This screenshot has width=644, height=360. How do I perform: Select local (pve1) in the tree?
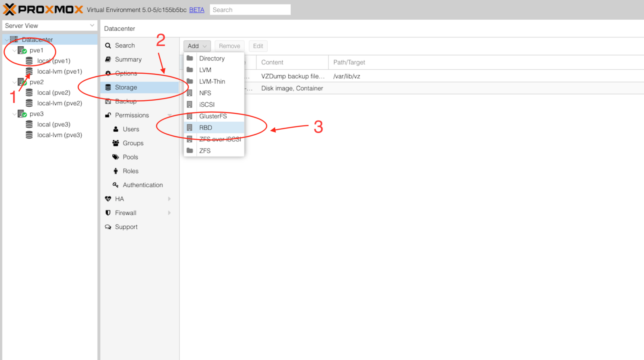coord(54,61)
